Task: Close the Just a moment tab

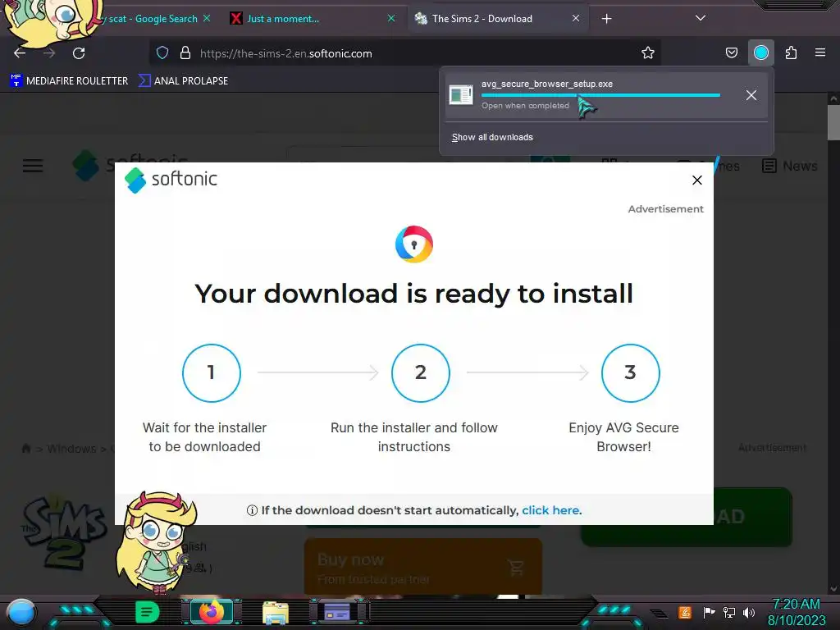Action: point(391,18)
